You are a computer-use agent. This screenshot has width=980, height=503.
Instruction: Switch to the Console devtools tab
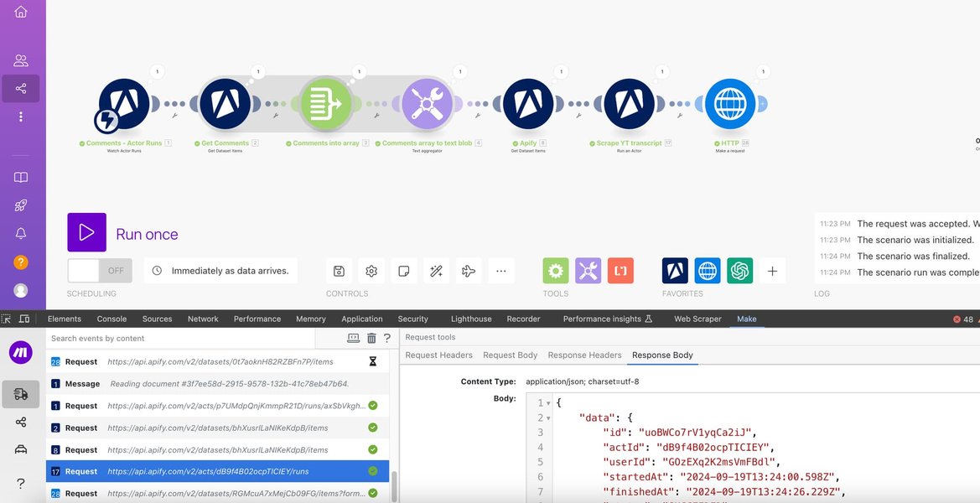[x=111, y=319]
